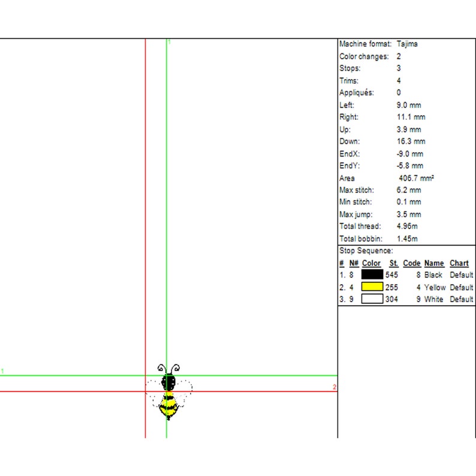Click the stitch count '545'
This screenshot has width=476, height=476.
point(391,275)
